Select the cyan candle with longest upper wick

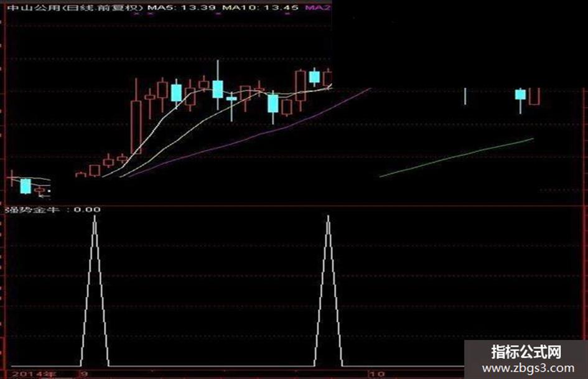tap(218, 85)
